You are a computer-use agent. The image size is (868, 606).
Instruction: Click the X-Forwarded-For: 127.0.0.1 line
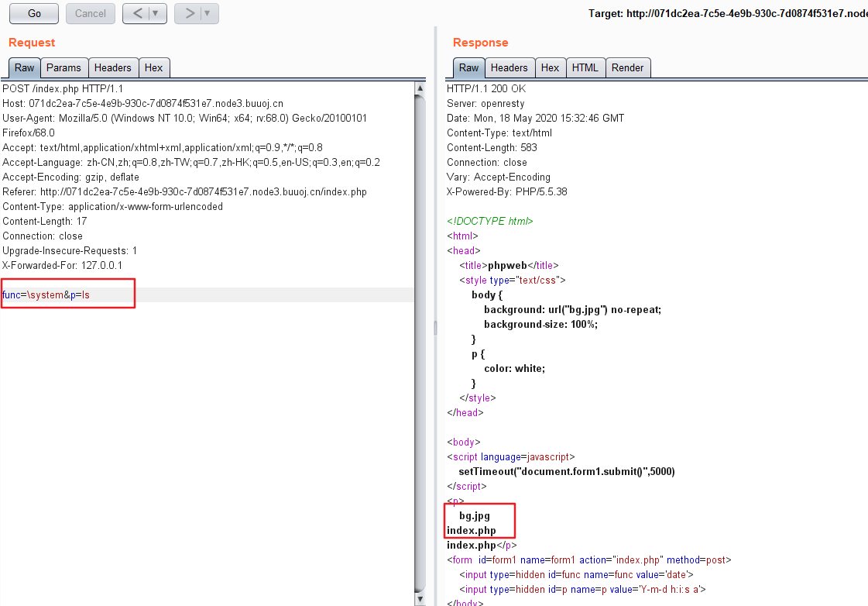point(63,265)
